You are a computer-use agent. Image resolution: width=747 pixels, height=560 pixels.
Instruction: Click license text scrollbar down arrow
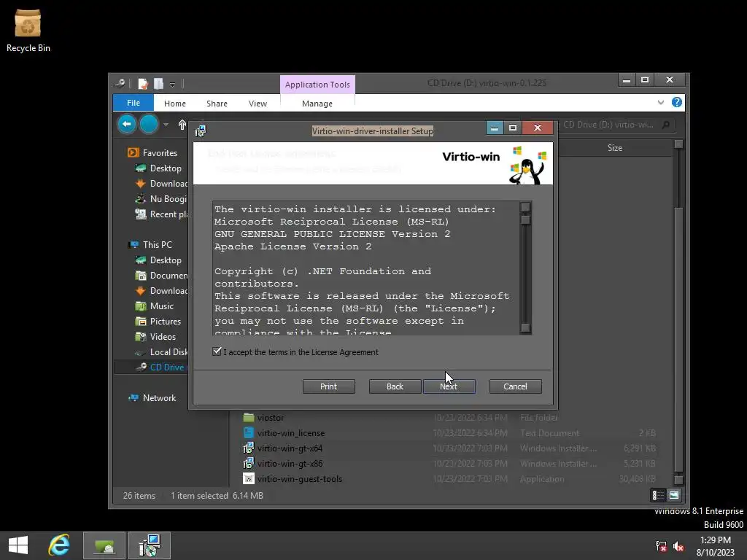[525, 327]
